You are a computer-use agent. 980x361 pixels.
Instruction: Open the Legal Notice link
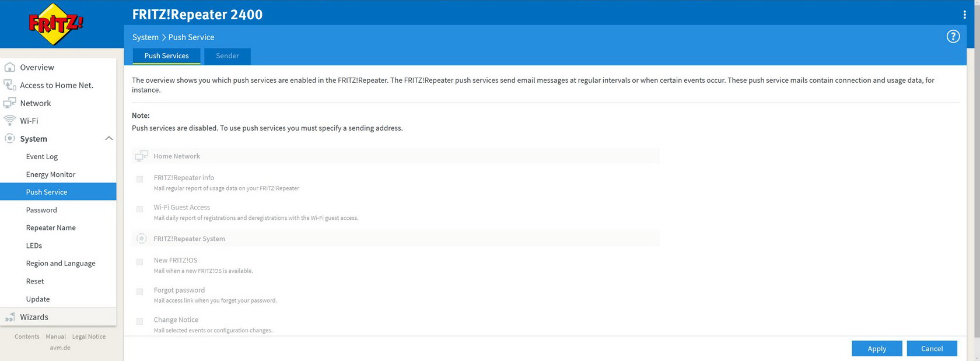[89, 337]
